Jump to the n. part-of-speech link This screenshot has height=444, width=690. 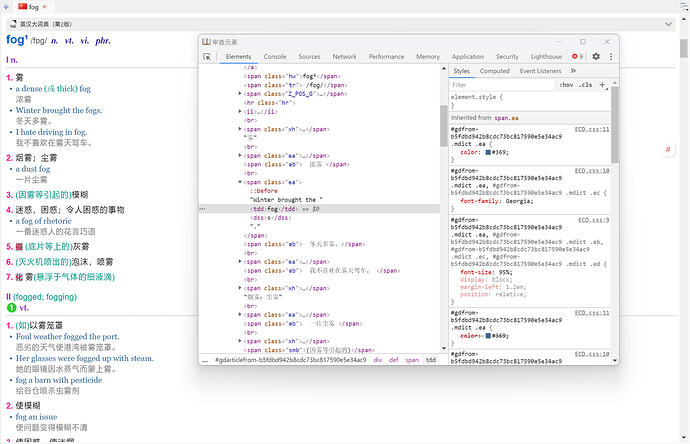54,41
